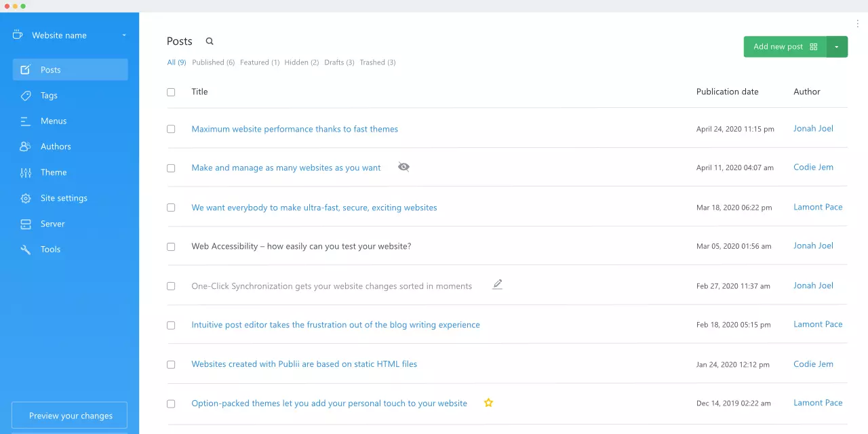The image size is (868, 434).
Task: Open author Lamont Pace link on Intuitive post editor row
Action: (818, 324)
